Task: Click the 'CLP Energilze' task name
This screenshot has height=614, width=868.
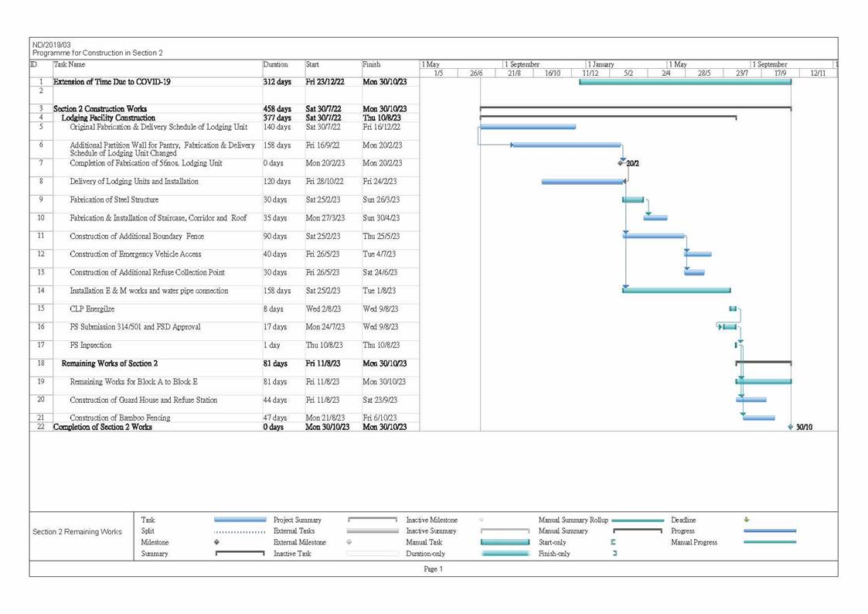Action: [91, 309]
